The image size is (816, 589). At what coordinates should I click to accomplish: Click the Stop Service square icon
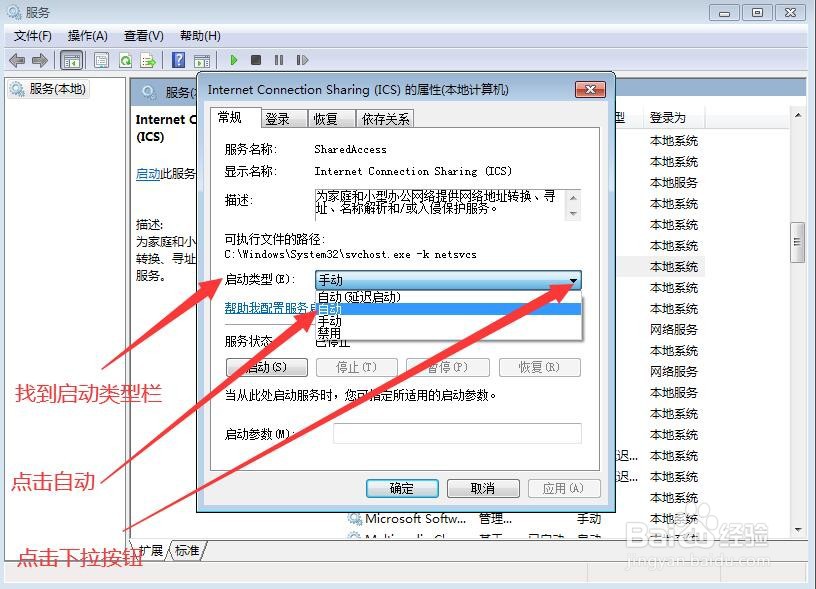256,60
